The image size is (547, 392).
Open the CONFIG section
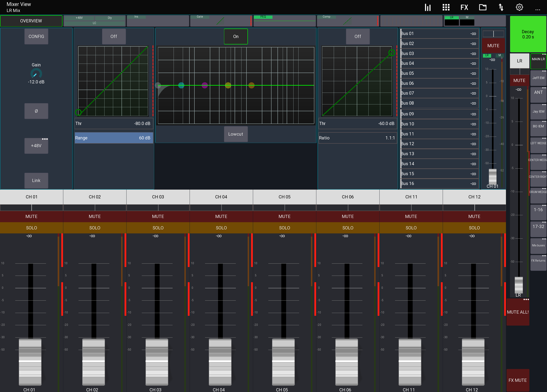(36, 36)
